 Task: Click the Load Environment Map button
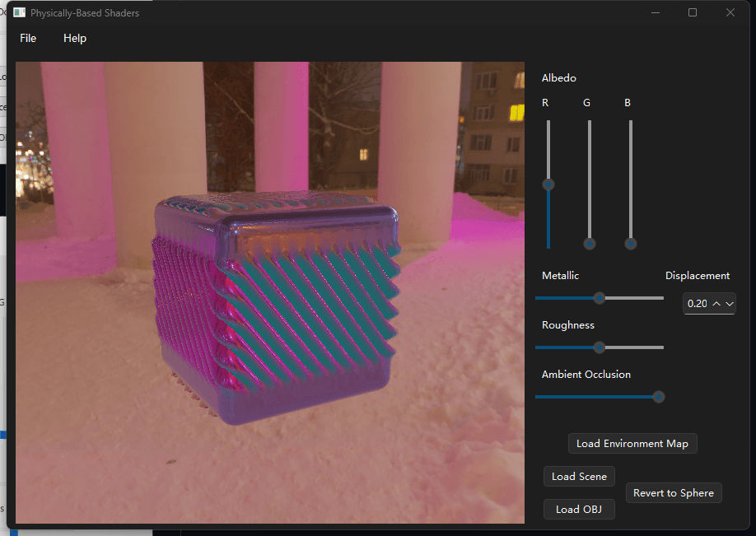[632, 444]
